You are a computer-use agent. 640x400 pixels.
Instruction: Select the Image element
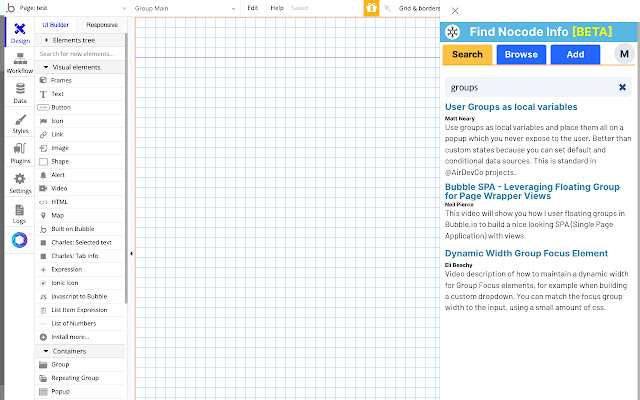[80, 148]
